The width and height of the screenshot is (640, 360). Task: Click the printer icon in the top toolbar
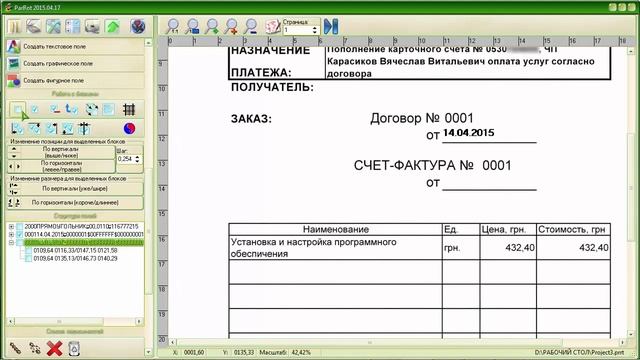[x=92, y=27]
